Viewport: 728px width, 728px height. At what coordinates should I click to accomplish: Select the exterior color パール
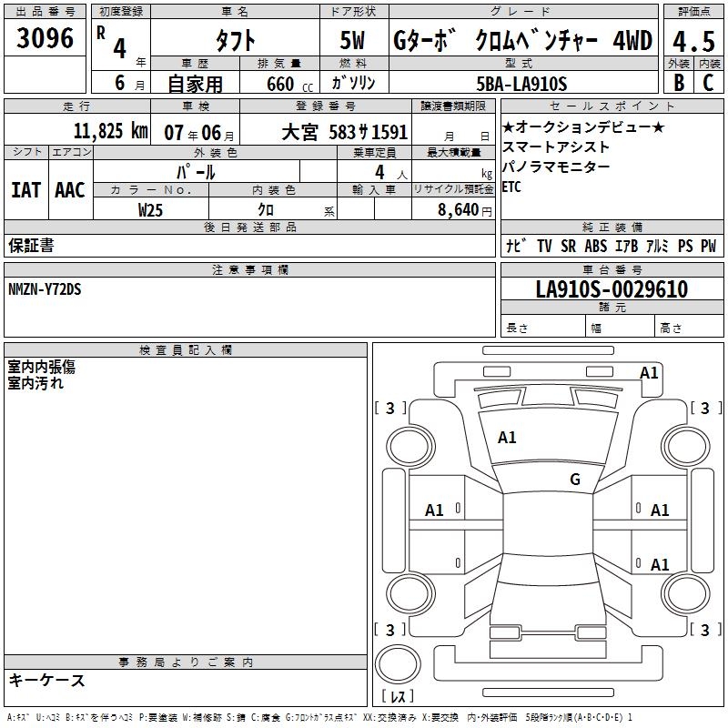pos(196,173)
